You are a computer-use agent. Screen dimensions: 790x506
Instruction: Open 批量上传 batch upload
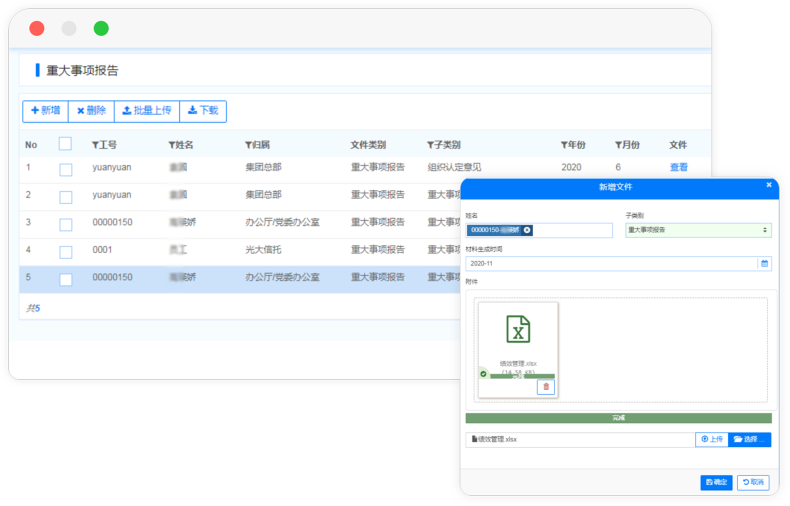coord(147,111)
